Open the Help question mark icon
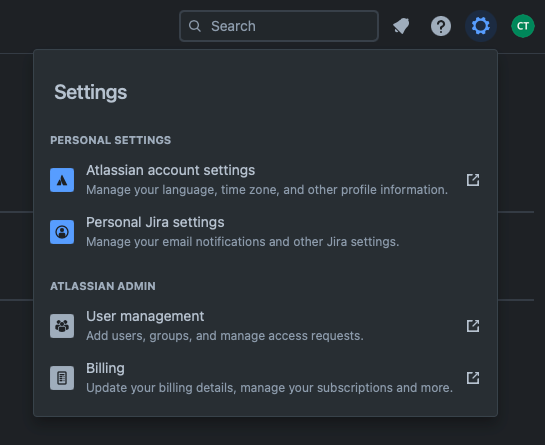 441,26
